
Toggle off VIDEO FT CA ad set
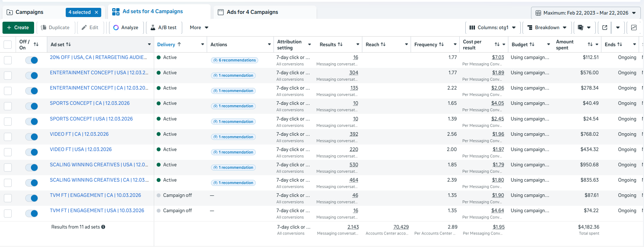pyautogui.click(x=32, y=137)
